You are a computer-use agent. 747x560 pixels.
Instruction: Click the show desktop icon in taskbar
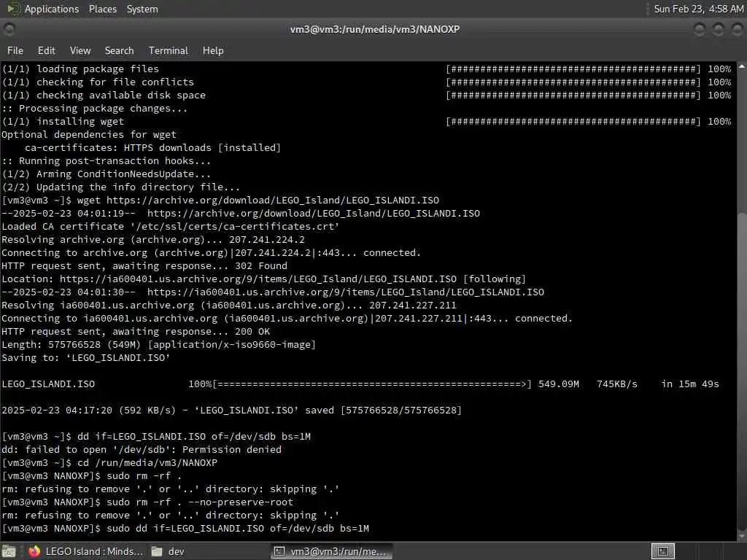(x=9, y=551)
